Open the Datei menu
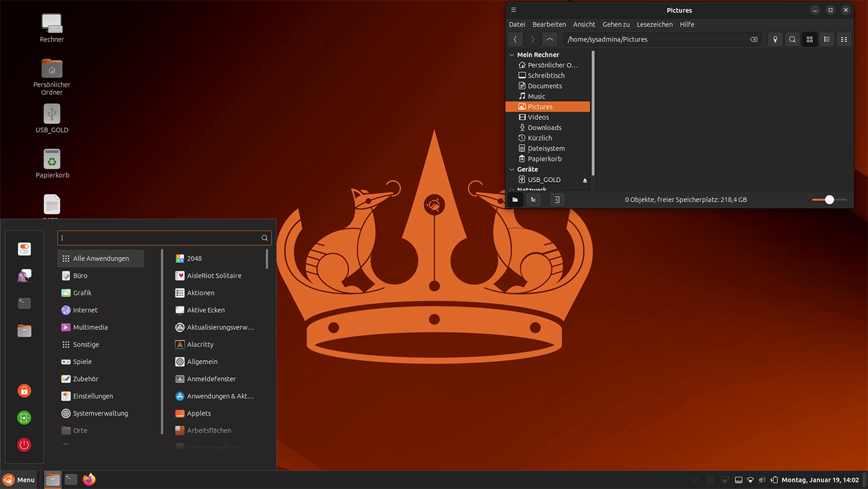The image size is (868, 489). pos(517,24)
